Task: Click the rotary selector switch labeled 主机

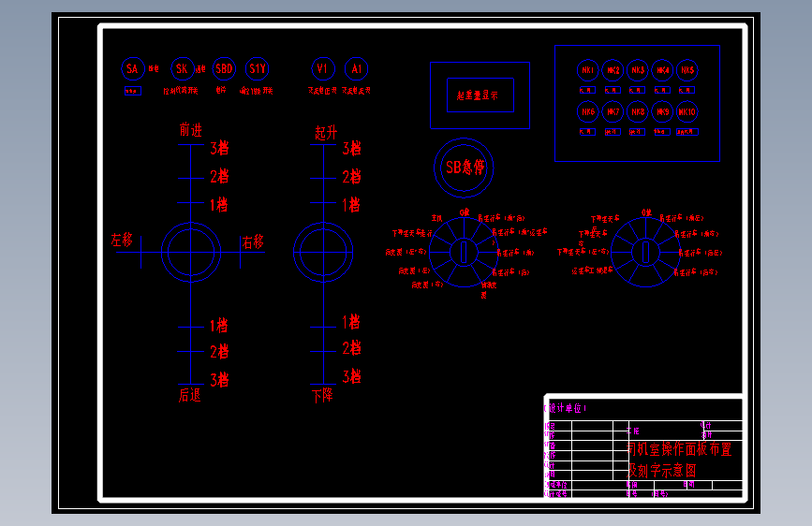Action: [x=464, y=252]
